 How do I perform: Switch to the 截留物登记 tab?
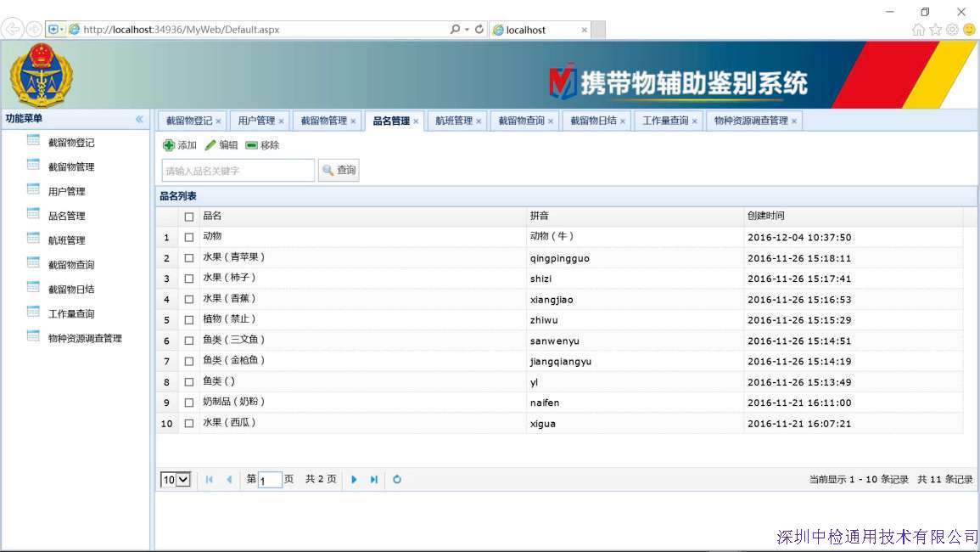point(188,121)
